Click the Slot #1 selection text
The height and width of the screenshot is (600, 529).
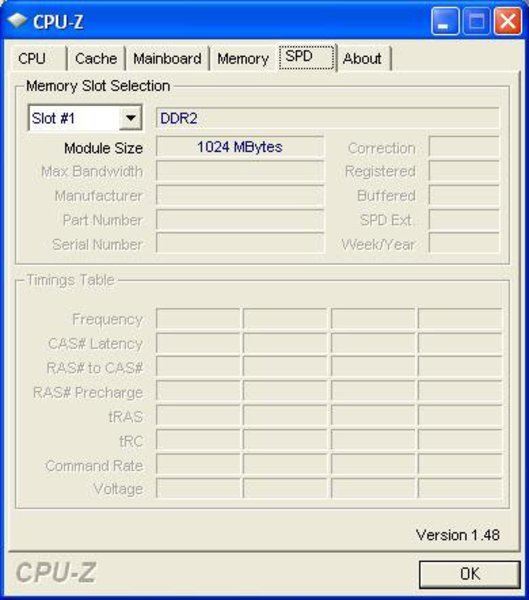pyautogui.click(x=53, y=118)
